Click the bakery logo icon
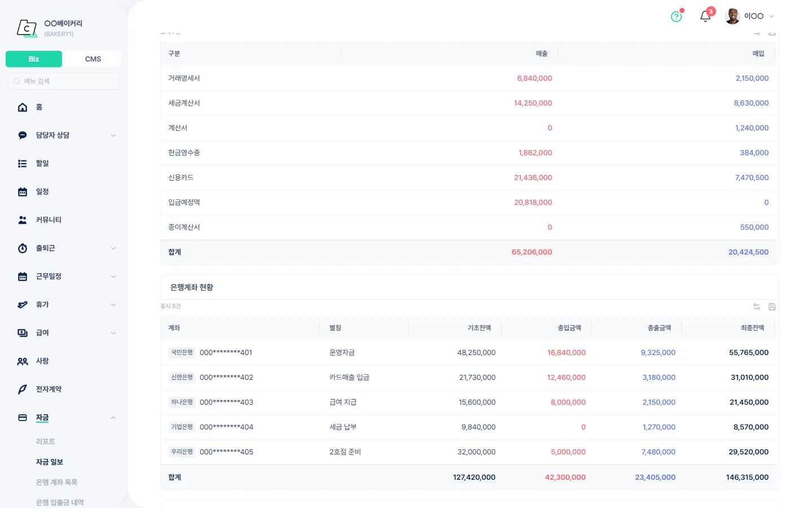This screenshot has width=812, height=508. [27, 28]
